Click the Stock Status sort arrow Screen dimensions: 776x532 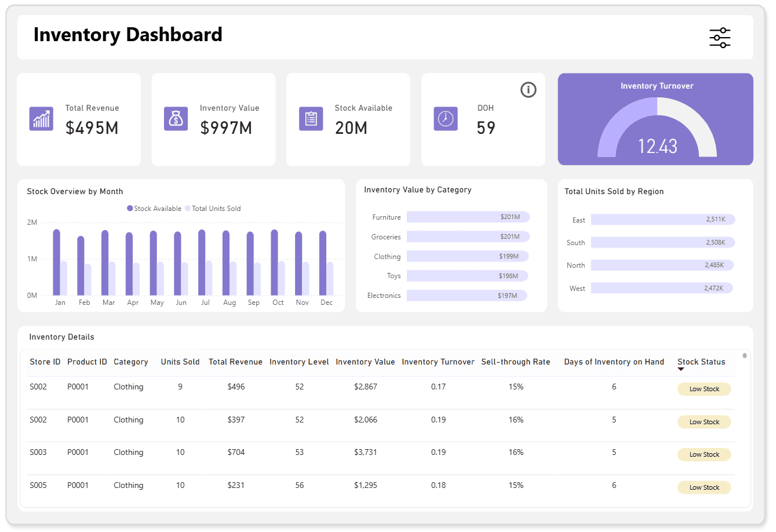(x=681, y=369)
